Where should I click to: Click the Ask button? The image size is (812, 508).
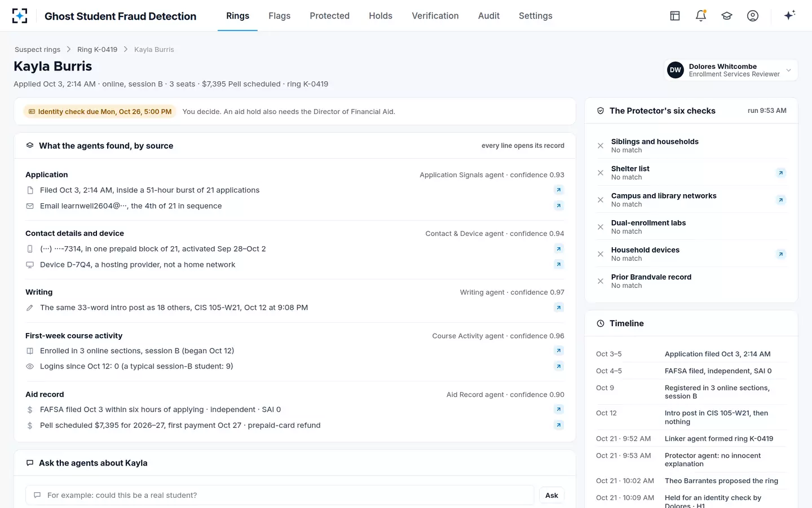pyautogui.click(x=551, y=495)
